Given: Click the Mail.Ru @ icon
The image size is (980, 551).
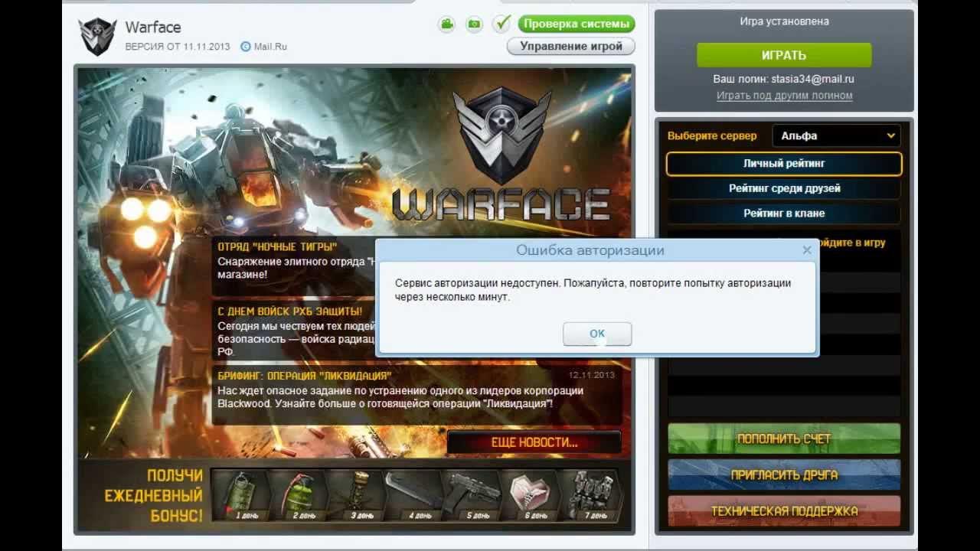Looking at the screenshot, I should tap(246, 47).
